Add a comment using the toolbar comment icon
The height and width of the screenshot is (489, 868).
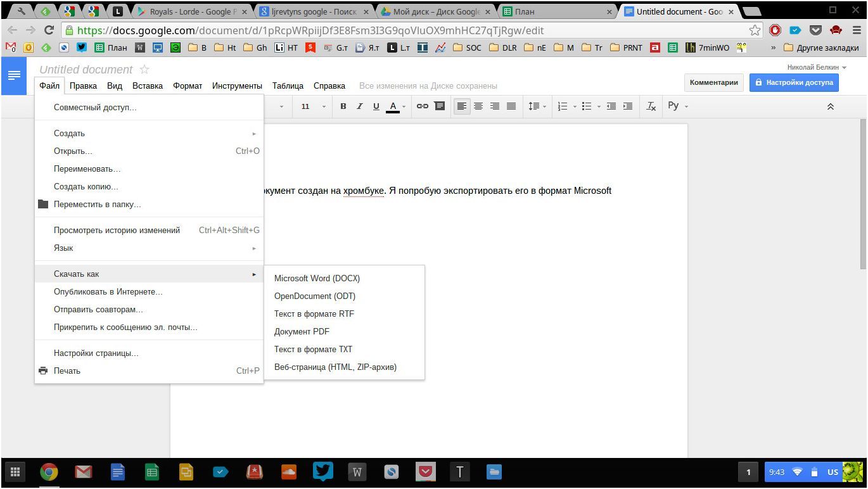(x=439, y=106)
